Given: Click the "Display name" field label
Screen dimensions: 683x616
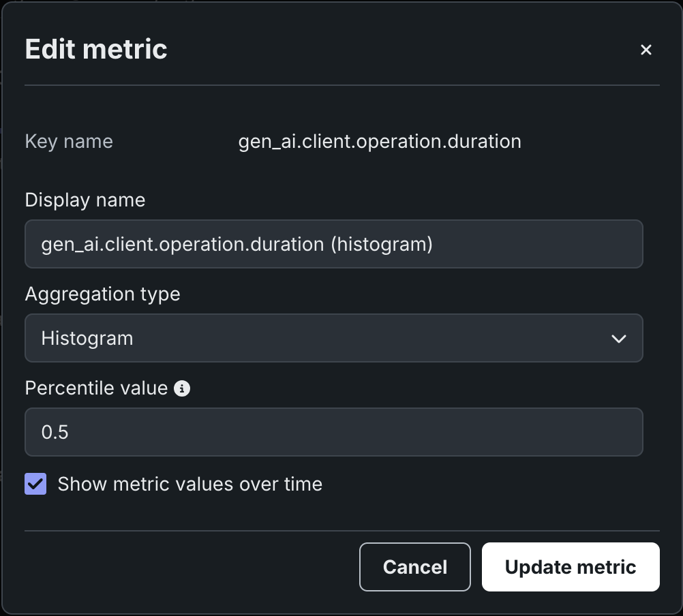Looking at the screenshot, I should tap(85, 200).
